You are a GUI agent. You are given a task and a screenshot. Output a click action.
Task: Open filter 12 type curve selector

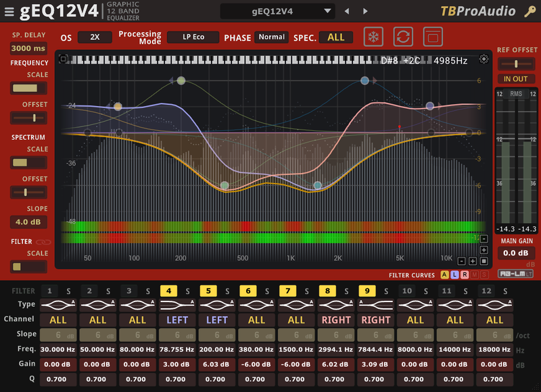[x=495, y=305]
